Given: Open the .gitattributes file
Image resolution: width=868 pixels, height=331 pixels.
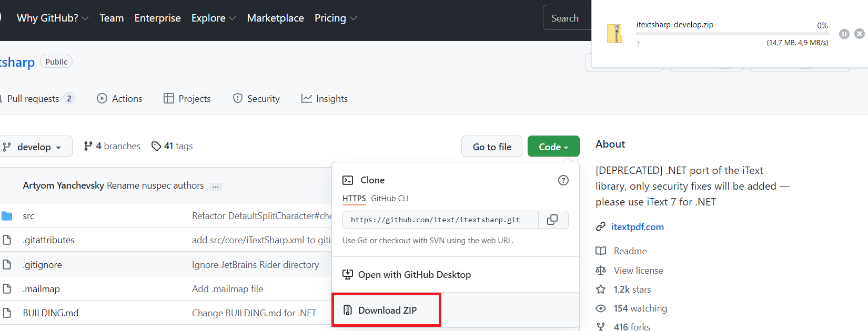Looking at the screenshot, I should pos(48,240).
